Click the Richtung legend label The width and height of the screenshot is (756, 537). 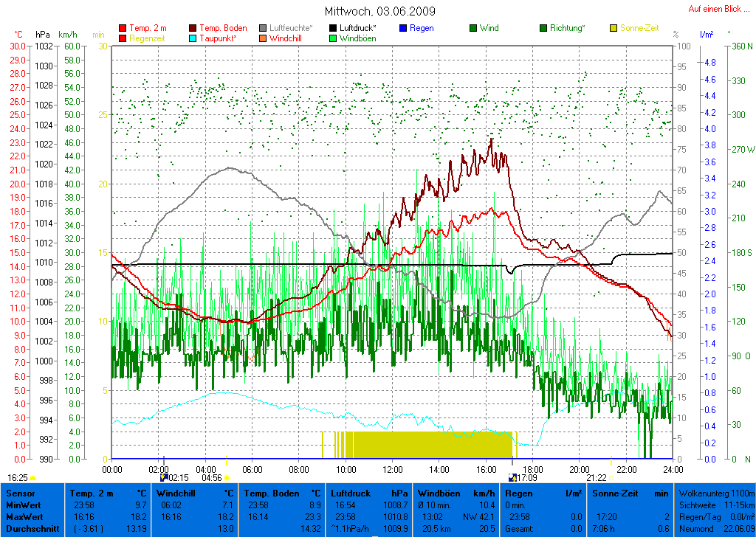click(567, 28)
